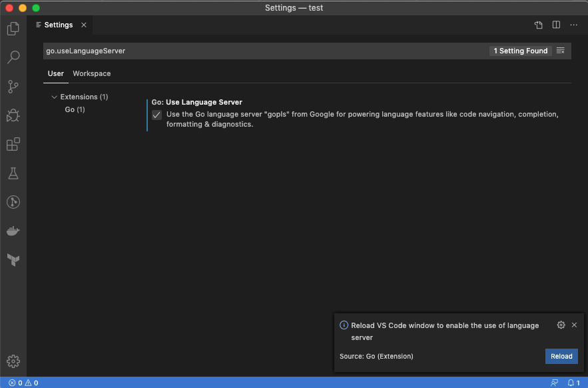
Task: Switch to the Workspace settings tab
Action: (91, 73)
